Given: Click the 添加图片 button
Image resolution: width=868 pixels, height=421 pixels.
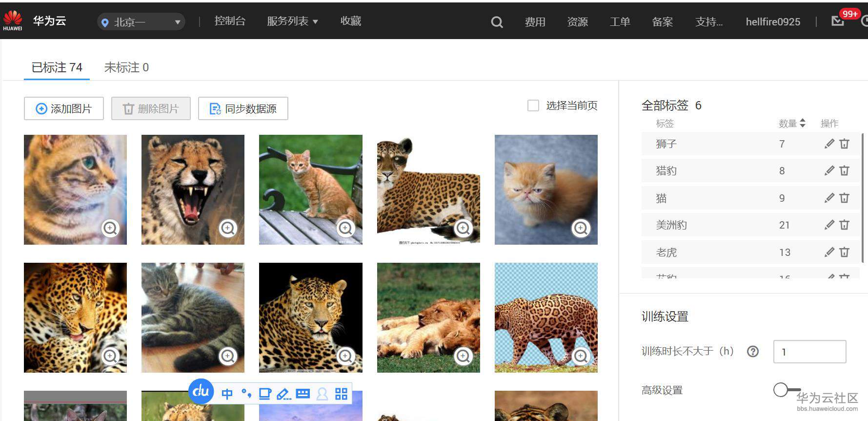Looking at the screenshot, I should (x=64, y=108).
